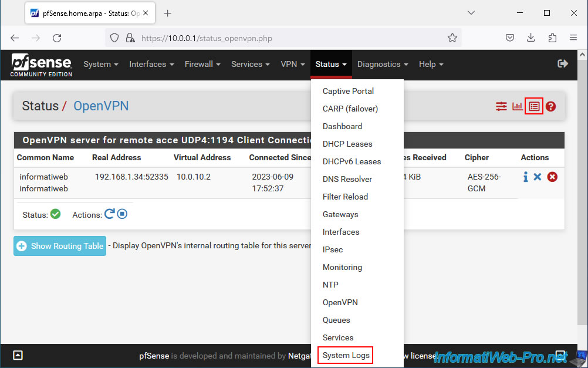Click the green service status checkmark
This screenshot has width=588, height=368.
[x=56, y=214]
